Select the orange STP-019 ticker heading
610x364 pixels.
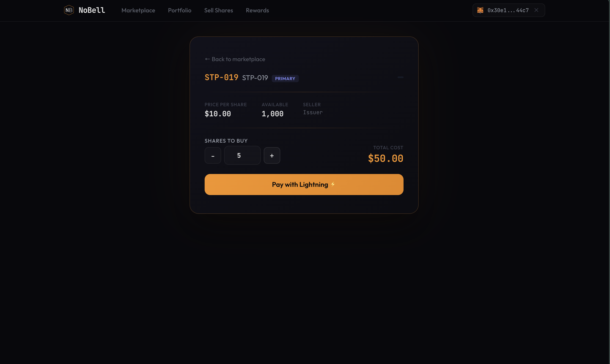click(x=221, y=78)
